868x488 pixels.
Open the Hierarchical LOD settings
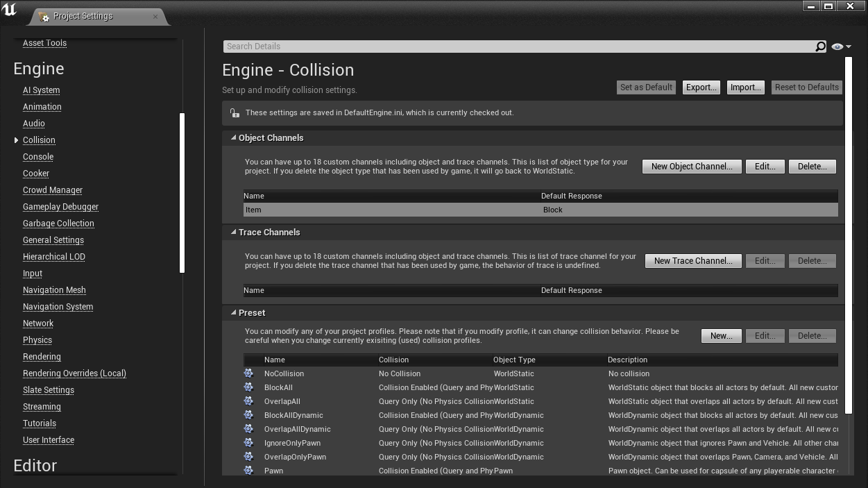point(54,257)
